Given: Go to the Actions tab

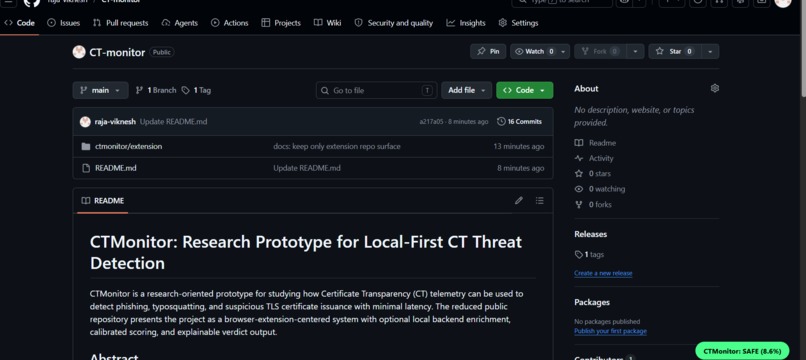Looking at the screenshot, I should 230,23.
